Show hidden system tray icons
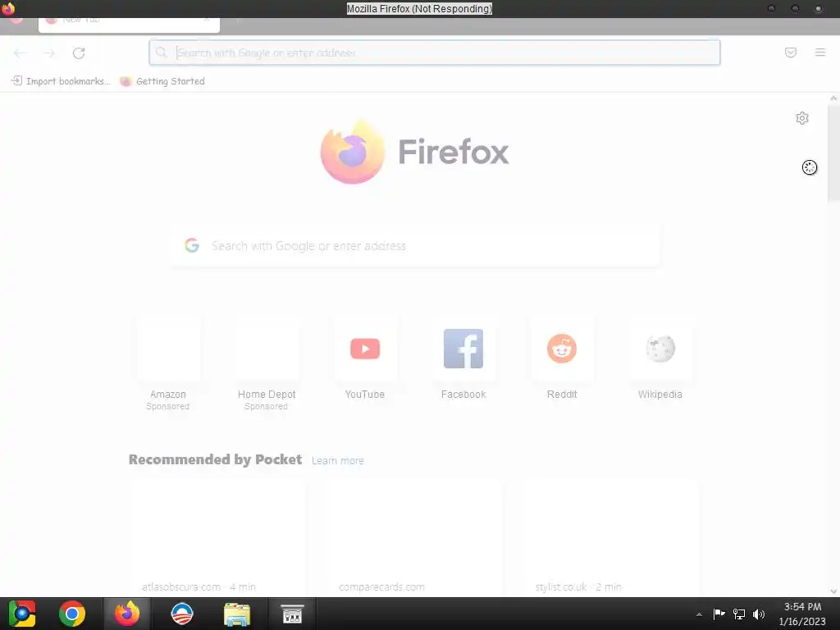Viewport: 840px width, 630px height. tap(699, 614)
